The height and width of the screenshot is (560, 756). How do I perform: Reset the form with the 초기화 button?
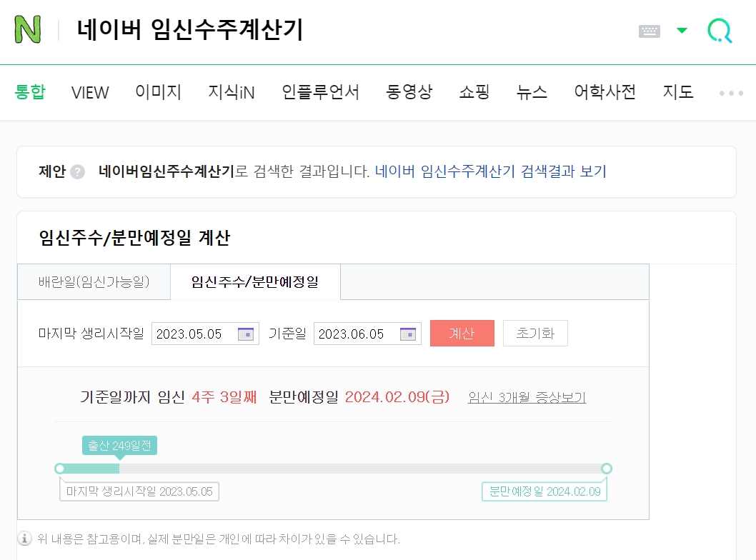535,333
